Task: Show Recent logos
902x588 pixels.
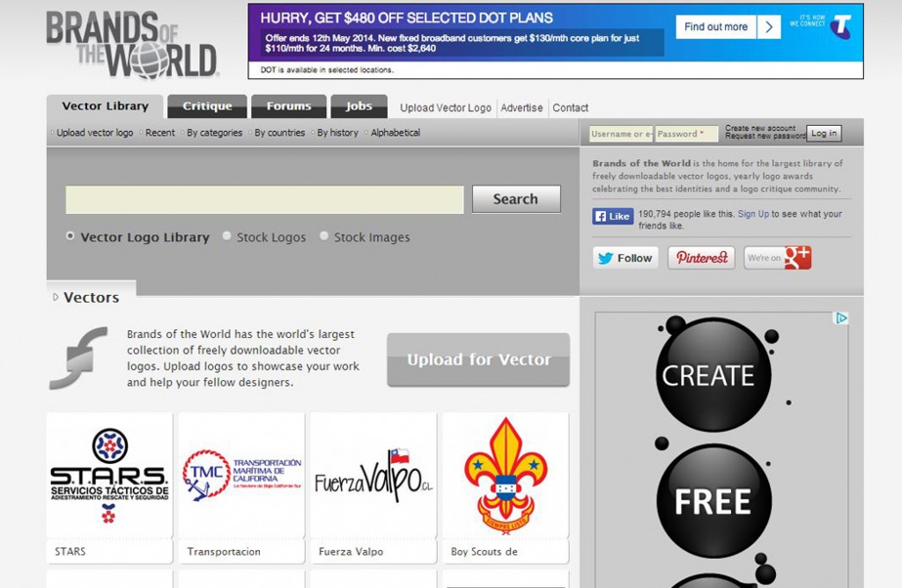Action: click(x=160, y=133)
